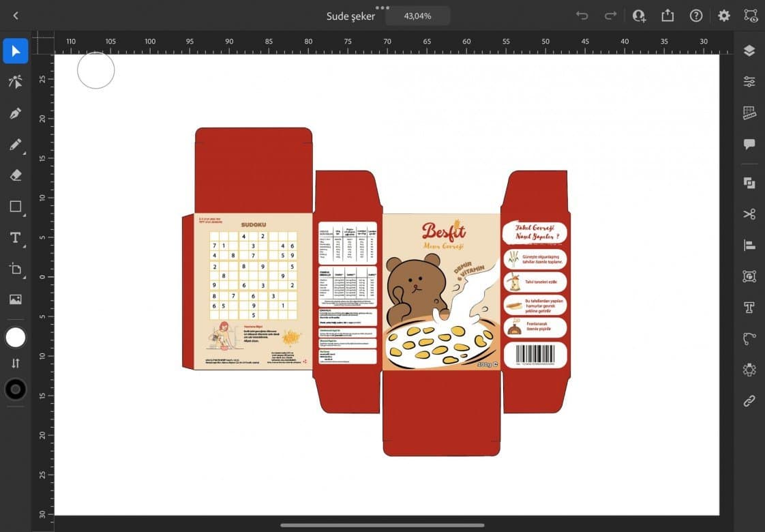Open the Object transform panel
The image size is (765, 532).
pyautogui.click(x=749, y=276)
